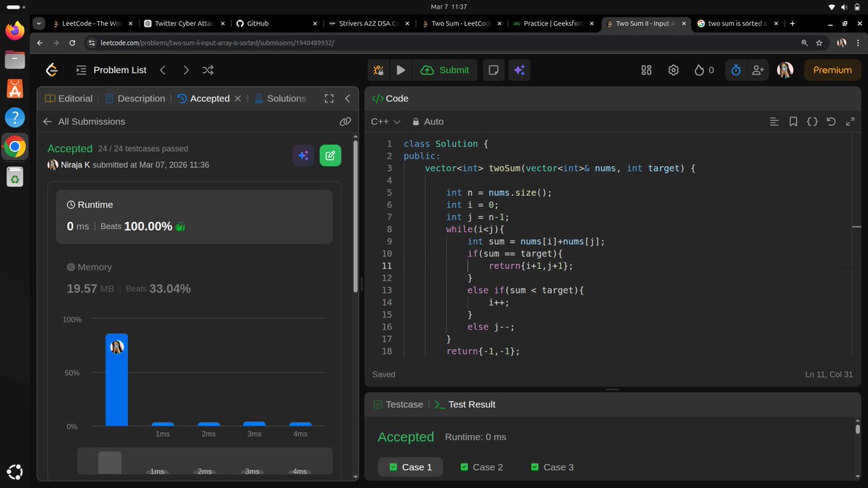
Task: Enter fullscreen for the left panel
Action: (x=329, y=98)
